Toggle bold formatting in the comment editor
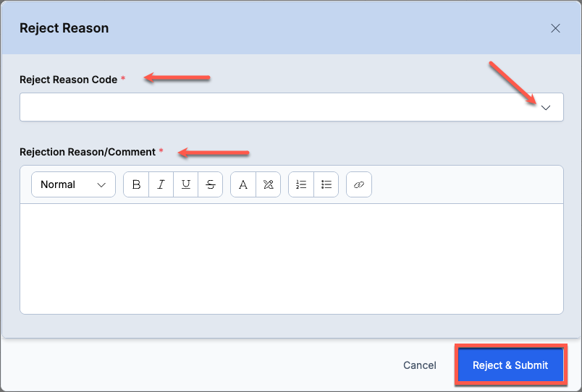 tap(136, 184)
